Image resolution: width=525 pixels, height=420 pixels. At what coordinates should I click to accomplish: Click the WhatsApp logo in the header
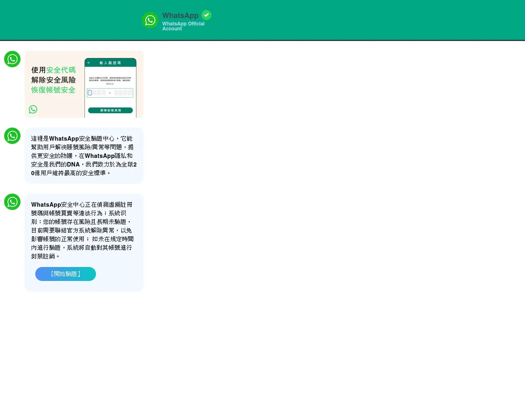[x=150, y=20]
